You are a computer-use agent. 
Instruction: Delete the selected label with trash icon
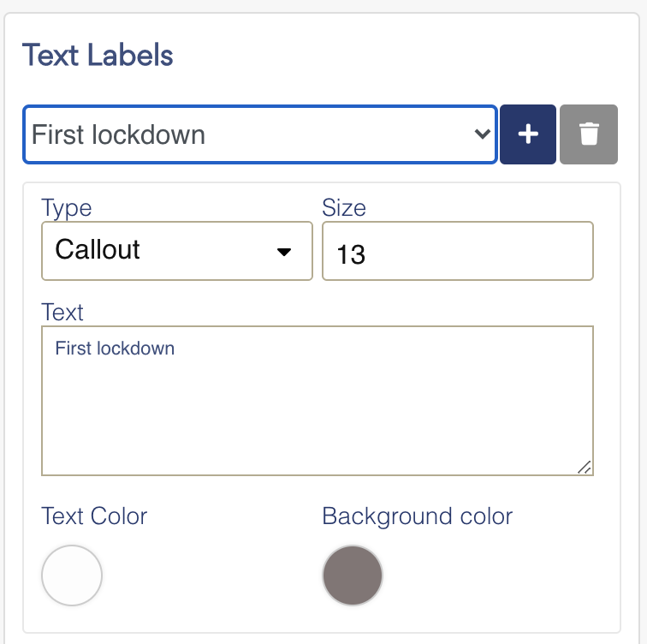point(589,134)
